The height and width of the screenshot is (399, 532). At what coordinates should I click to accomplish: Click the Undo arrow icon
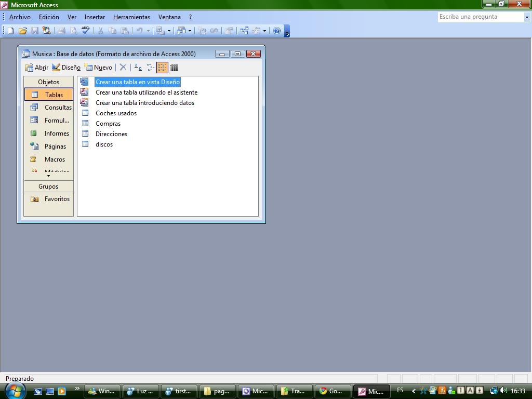(x=139, y=31)
